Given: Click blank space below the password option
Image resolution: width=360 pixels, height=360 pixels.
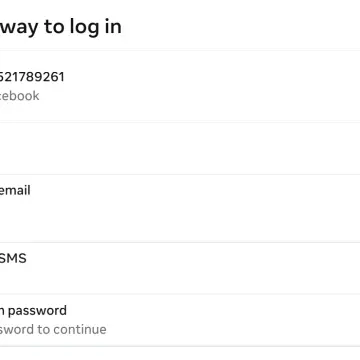Looking at the screenshot, I should 180,353.
